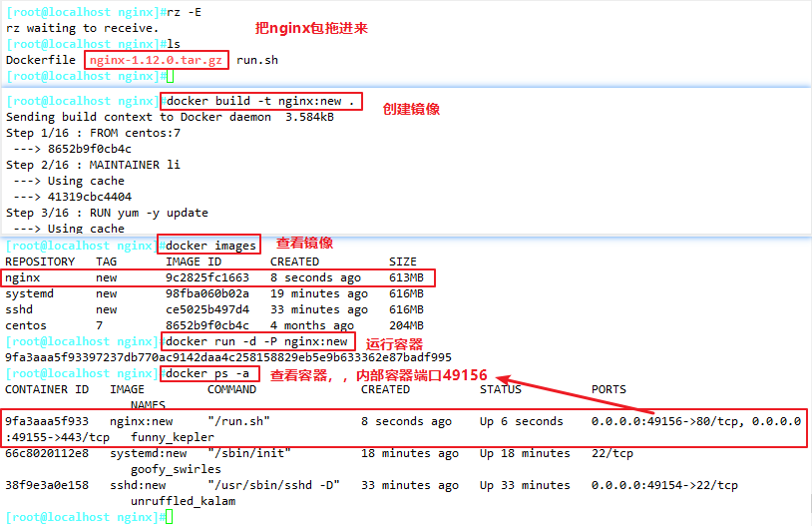Click the CONTAINER ID column header

pos(47,389)
